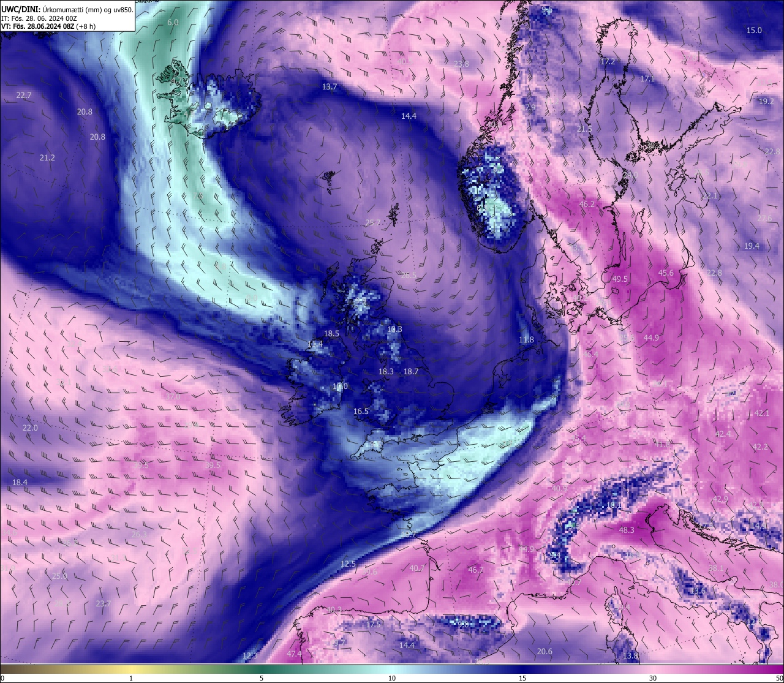This screenshot has height=683, width=784.
Task: Click the 17.2 value over northern Sweden
Action: (x=608, y=62)
